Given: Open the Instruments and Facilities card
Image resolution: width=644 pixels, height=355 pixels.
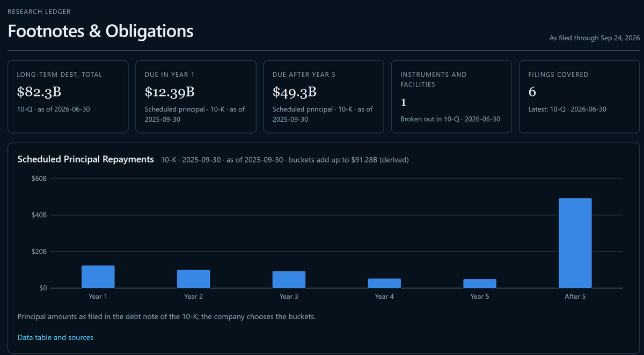Looking at the screenshot, I should [451, 97].
